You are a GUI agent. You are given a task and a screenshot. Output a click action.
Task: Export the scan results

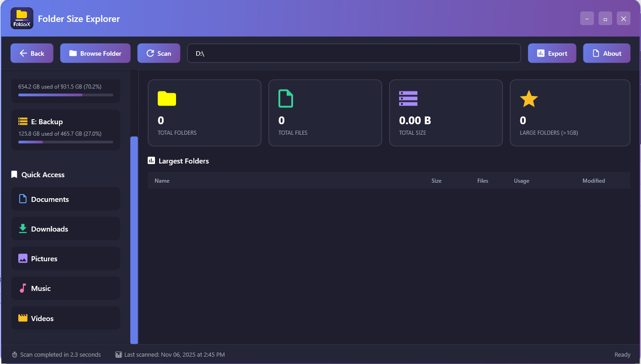(x=552, y=53)
